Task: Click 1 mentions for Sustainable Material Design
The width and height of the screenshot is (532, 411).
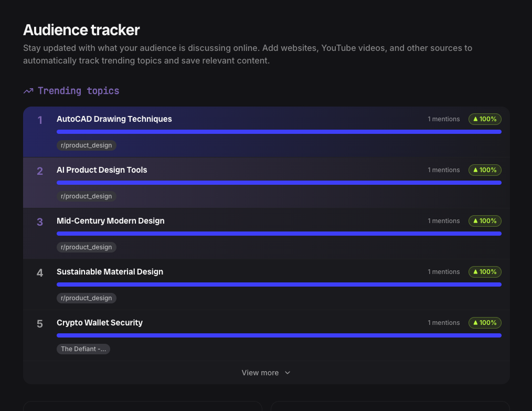Action: click(444, 272)
